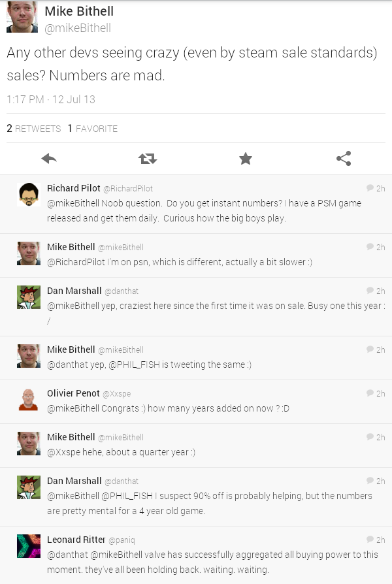The width and height of the screenshot is (392, 584).
Task: Retweet Mike Bithell's tweet
Action: click(147, 158)
